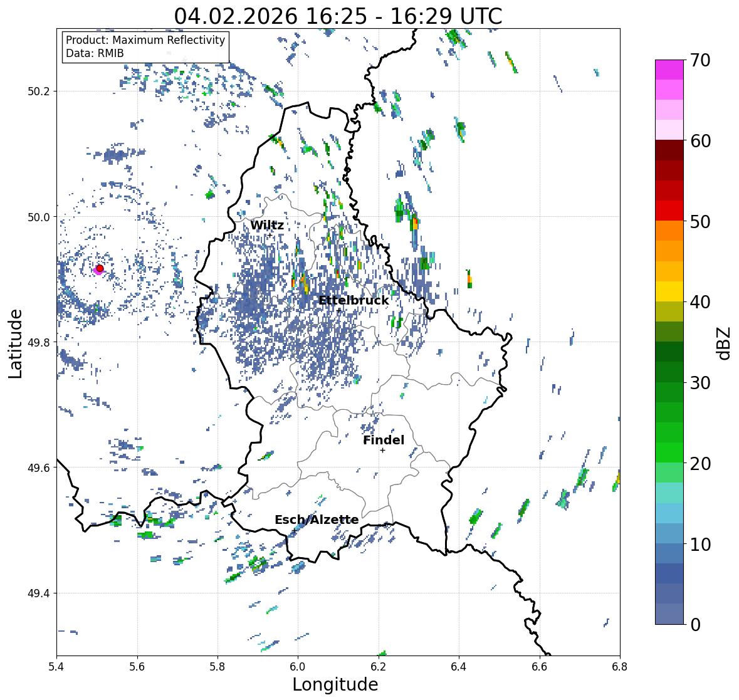Image resolution: width=739 pixels, height=700 pixels.
Task: Click the 'Product: Maximum Reflectivity' legend text
Action: [145, 40]
